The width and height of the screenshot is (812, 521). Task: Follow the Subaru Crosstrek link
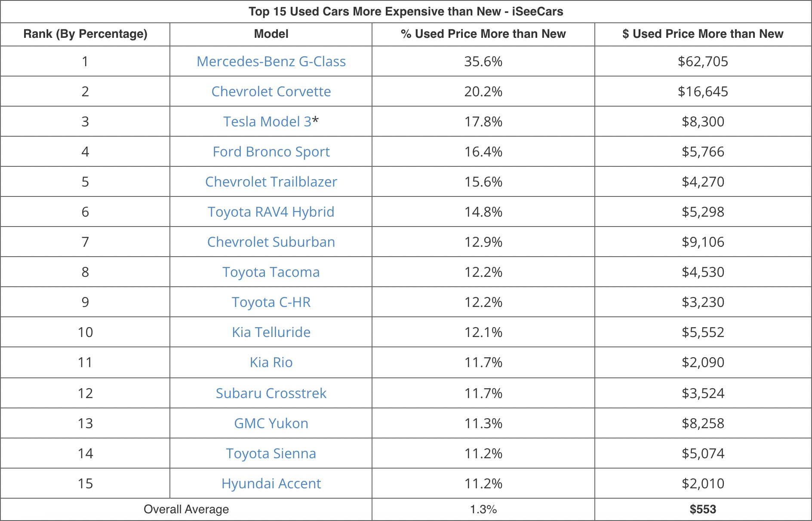pyautogui.click(x=271, y=393)
